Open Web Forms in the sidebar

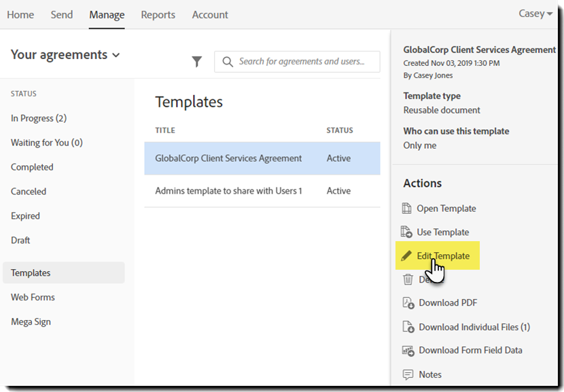33,298
